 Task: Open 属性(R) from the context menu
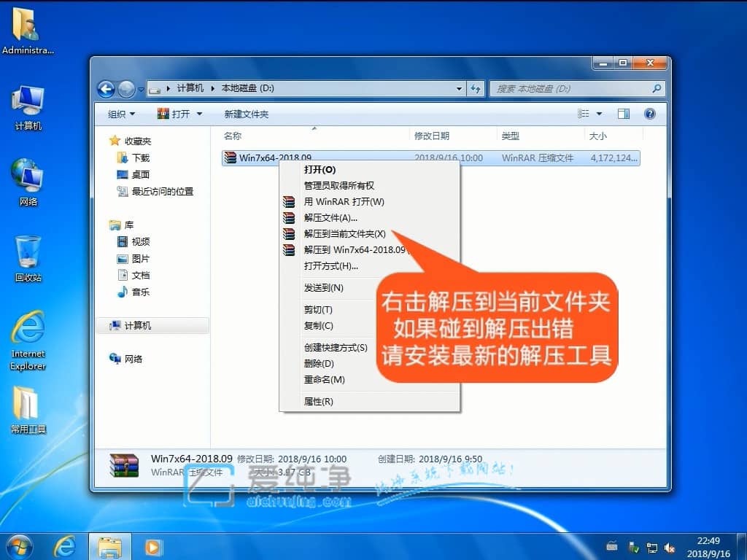click(x=320, y=402)
